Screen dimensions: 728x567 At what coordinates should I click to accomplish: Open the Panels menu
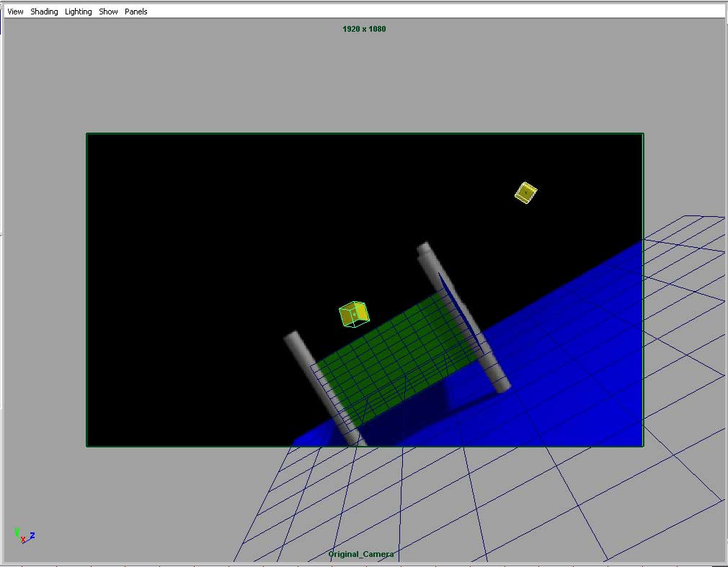(136, 12)
